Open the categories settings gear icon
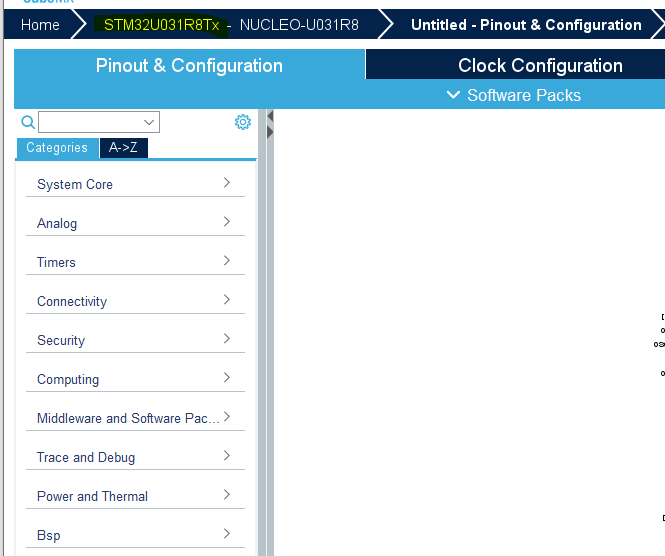 243,122
